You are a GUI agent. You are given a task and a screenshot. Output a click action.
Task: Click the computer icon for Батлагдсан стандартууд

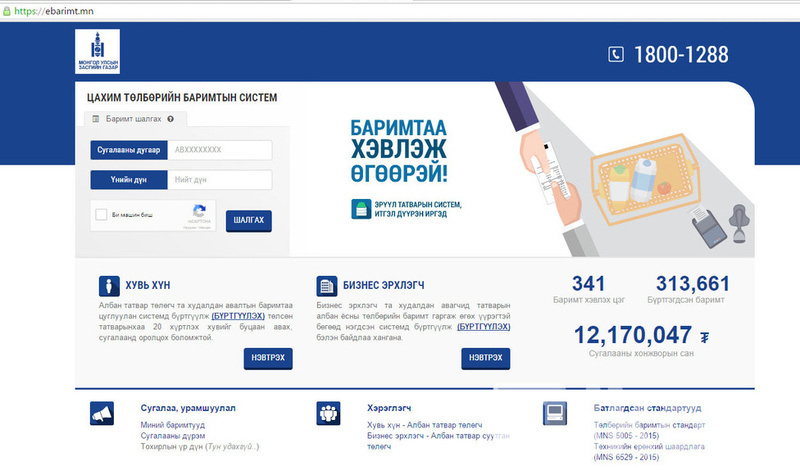555,412
